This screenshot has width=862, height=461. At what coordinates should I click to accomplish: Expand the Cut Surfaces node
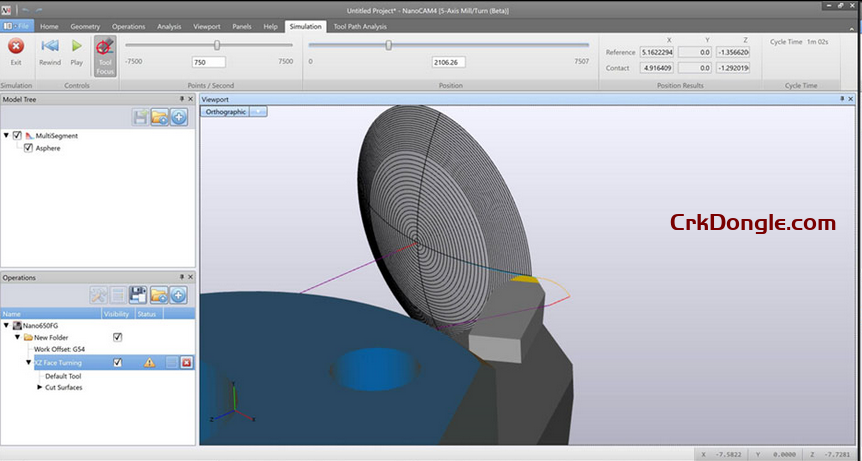point(39,387)
